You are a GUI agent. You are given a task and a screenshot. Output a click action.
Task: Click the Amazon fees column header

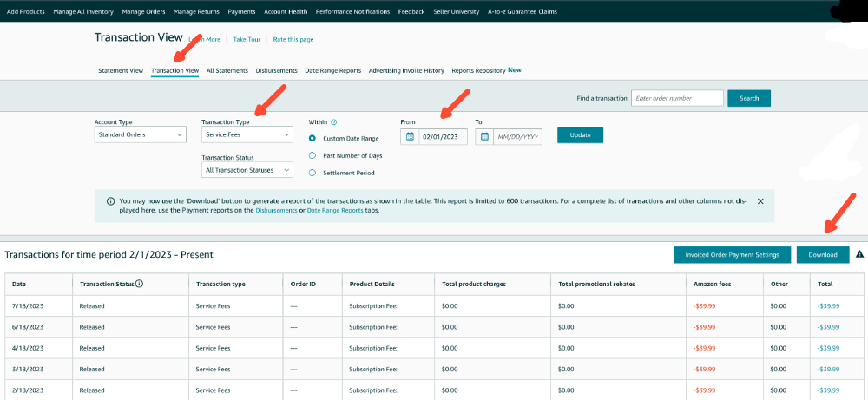725,284
